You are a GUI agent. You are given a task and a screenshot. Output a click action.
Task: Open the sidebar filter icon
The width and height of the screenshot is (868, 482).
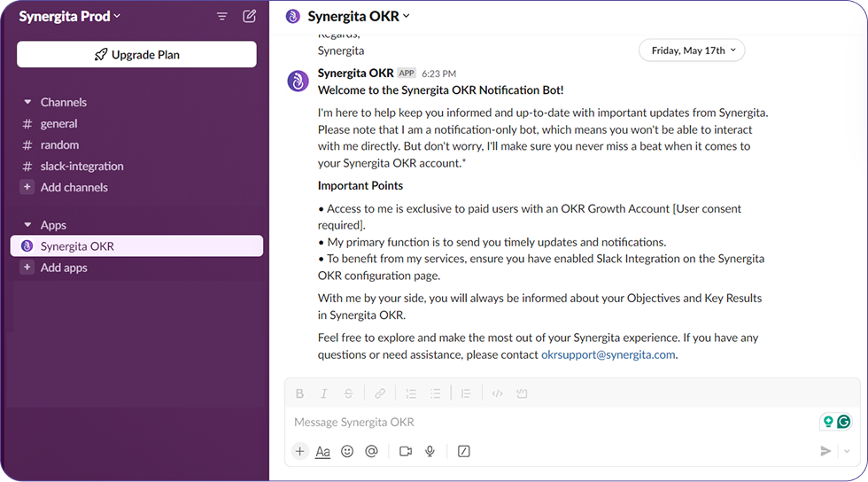(222, 16)
